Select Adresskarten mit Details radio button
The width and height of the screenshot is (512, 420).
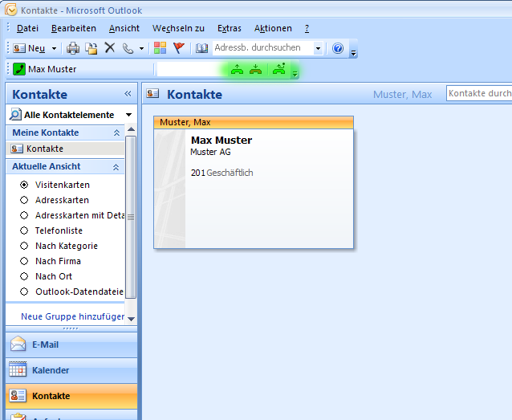coord(24,215)
